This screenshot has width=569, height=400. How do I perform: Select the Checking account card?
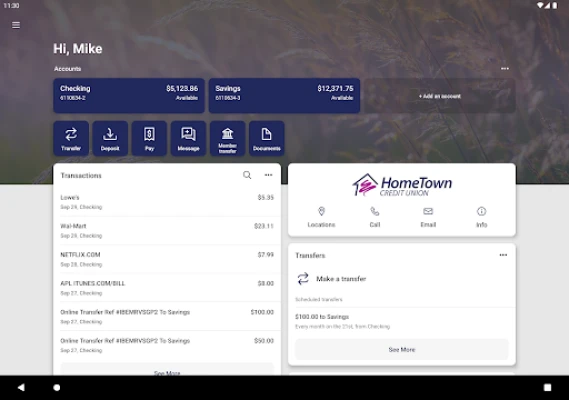[x=129, y=96]
